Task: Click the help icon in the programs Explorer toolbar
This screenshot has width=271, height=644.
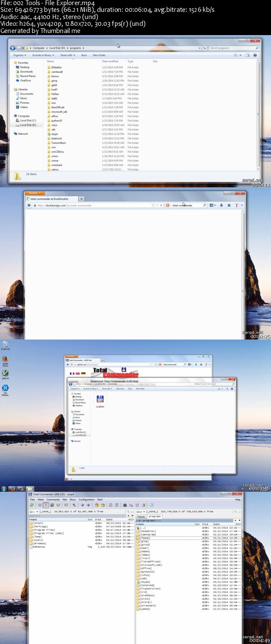Action: (255, 55)
